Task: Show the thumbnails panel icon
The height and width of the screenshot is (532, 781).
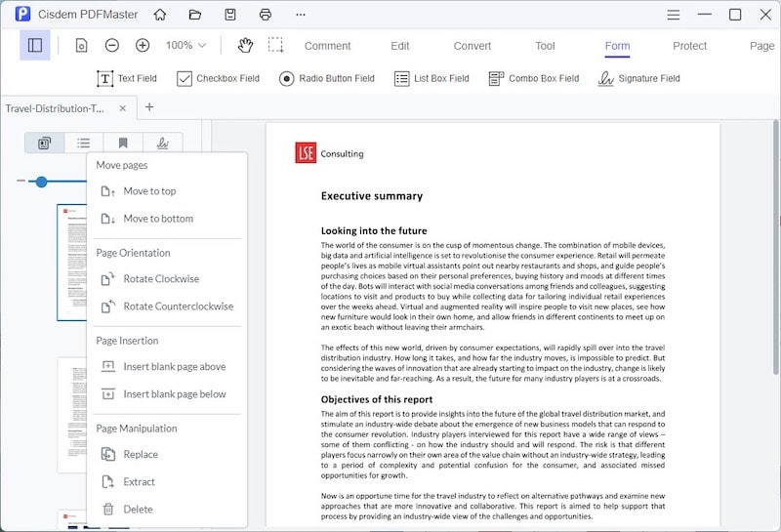Action: (44, 143)
